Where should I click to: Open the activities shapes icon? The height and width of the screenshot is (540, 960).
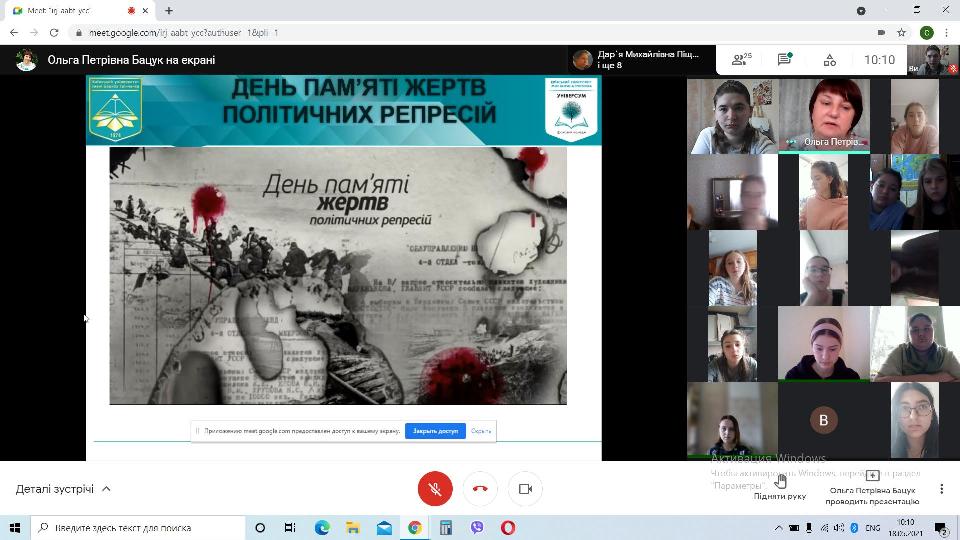(x=830, y=60)
